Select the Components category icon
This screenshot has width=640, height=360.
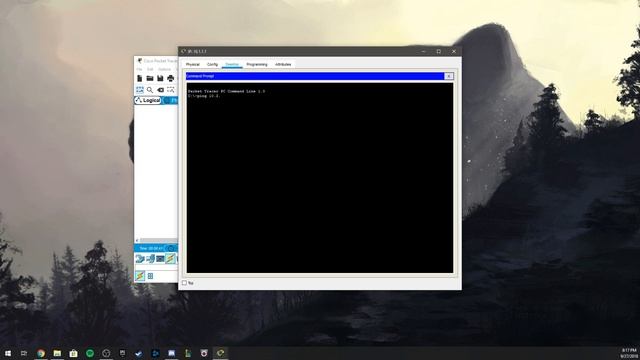160,258
